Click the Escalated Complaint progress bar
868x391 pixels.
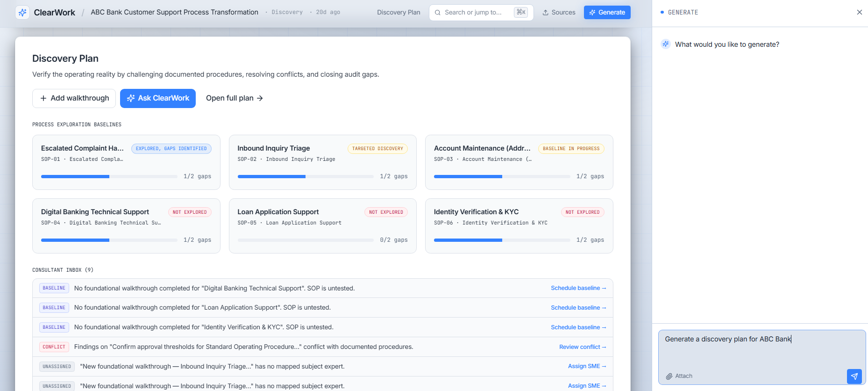[109, 177]
